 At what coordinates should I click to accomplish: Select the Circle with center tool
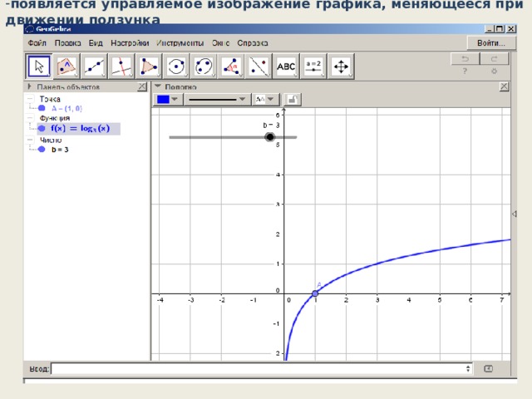point(176,66)
